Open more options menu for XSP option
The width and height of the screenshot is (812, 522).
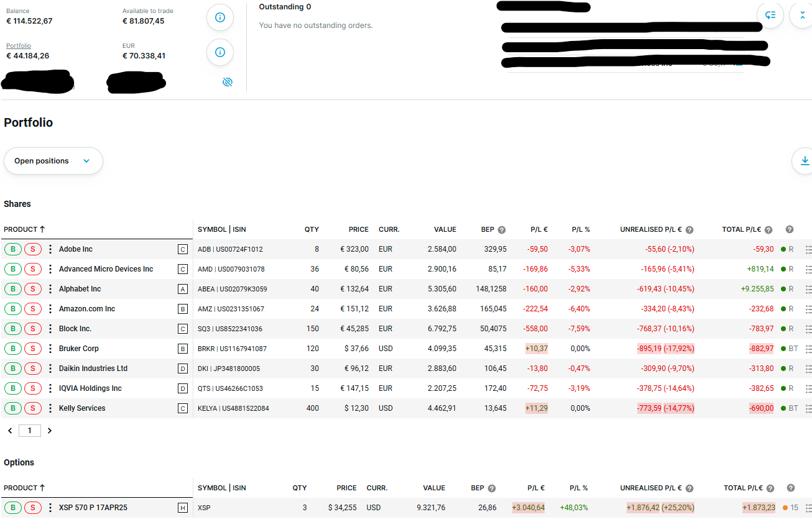coord(50,508)
